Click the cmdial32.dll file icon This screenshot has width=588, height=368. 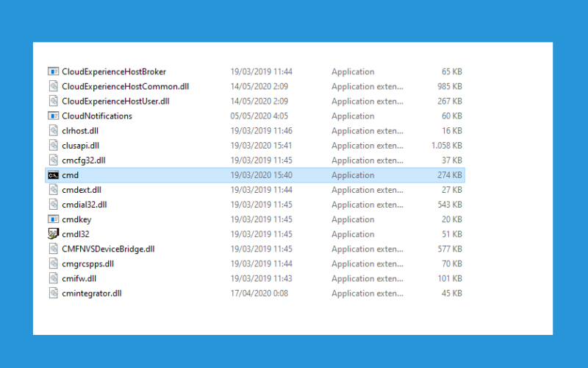pyautogui.click(x=53, y=205)
